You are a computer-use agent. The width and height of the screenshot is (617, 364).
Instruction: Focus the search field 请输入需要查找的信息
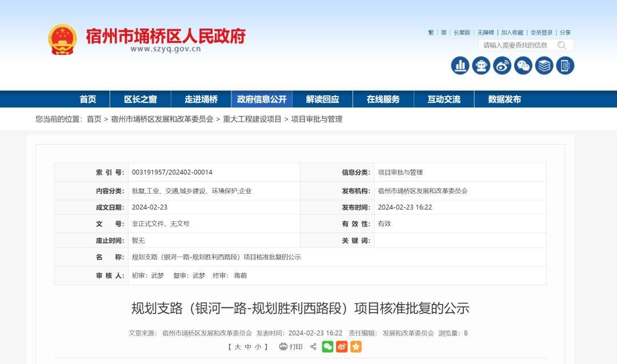(x=515, y=45)
